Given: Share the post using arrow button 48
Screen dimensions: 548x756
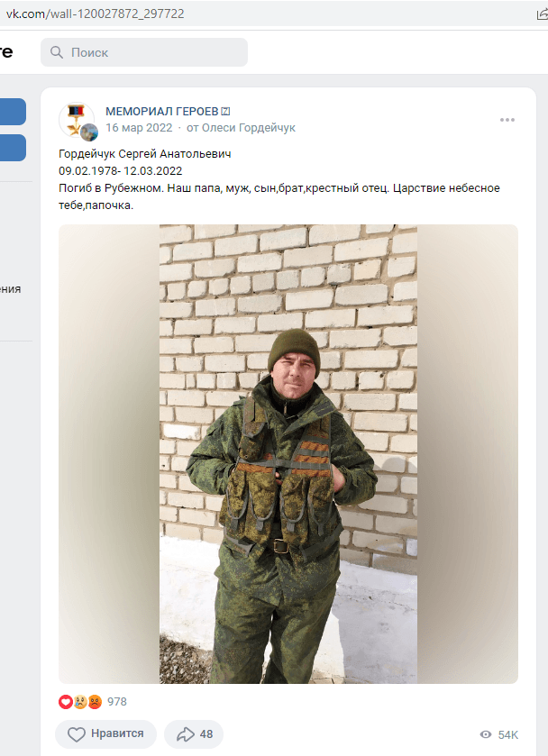Looking at the screenshot, I should point(194,733).
